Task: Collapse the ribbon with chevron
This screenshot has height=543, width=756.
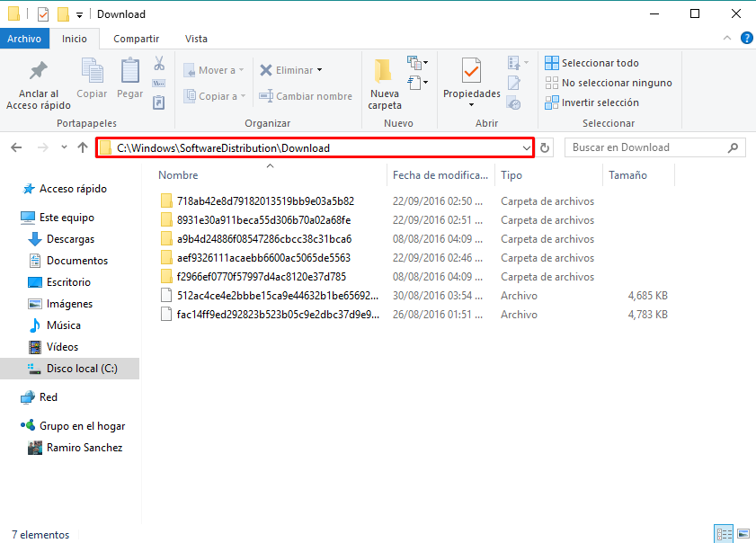Action: [727, 38]
